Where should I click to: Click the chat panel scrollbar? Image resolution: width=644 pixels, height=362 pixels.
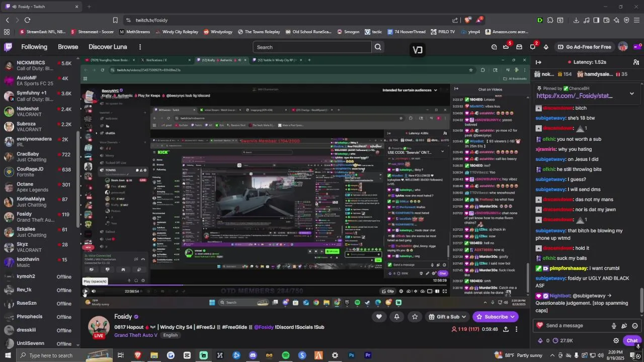(x=642, y=301)
